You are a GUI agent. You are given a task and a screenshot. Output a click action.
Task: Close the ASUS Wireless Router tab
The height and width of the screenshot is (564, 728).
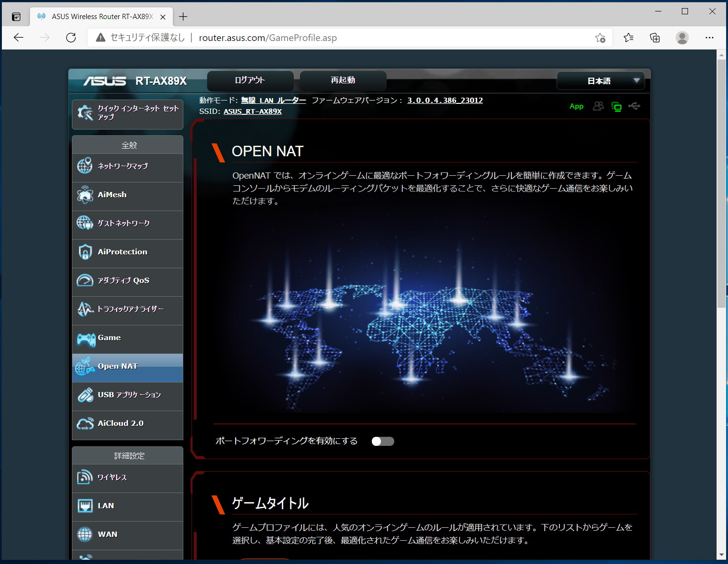point(163,17)
